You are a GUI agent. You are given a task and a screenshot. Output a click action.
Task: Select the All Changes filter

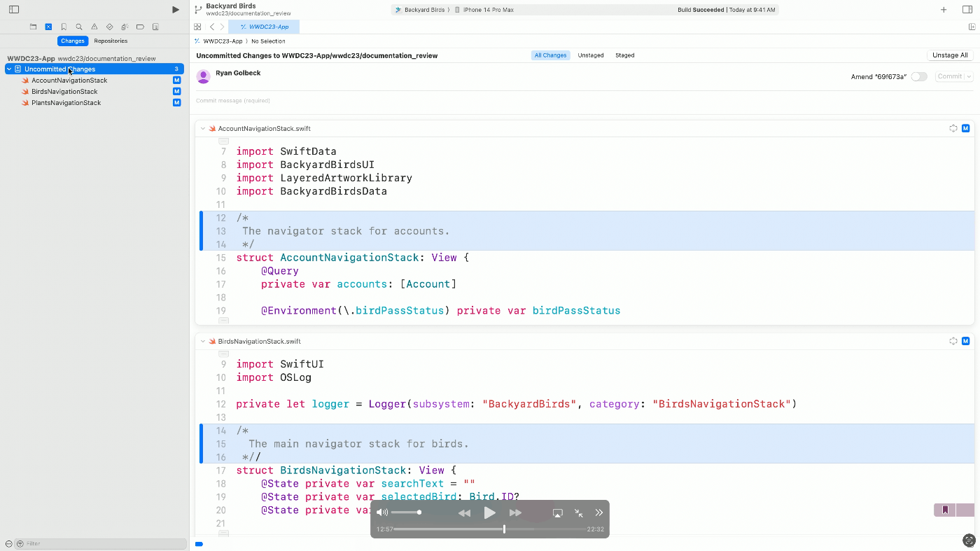pyautogui.click(x=550, y=55)
